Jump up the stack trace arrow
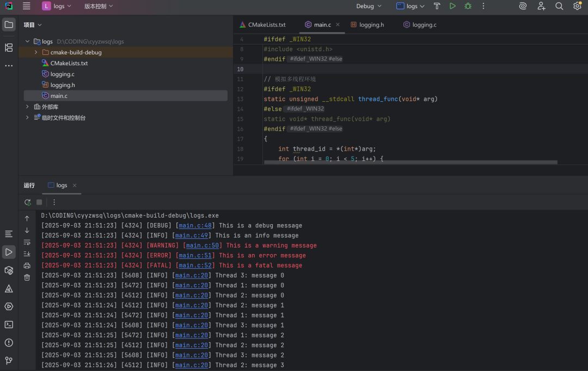588x371 pixels. tap(27, 219)
